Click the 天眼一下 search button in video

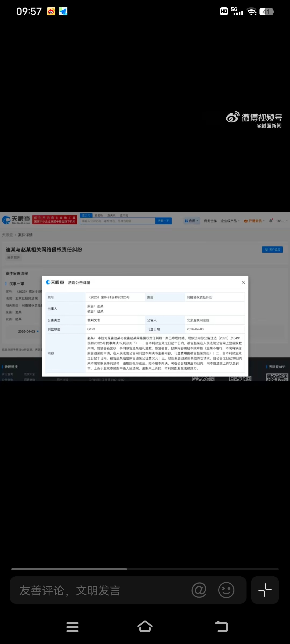163,221
